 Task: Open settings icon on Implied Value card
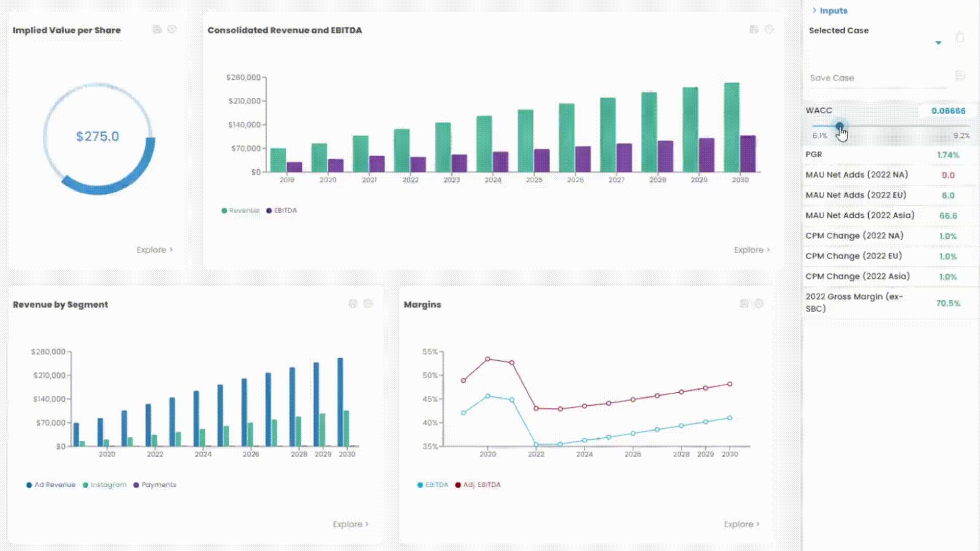pos(172,30)
